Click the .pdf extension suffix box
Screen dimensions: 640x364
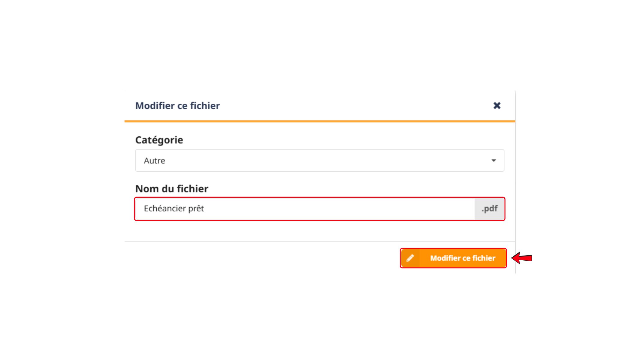(x=489, y=209)
